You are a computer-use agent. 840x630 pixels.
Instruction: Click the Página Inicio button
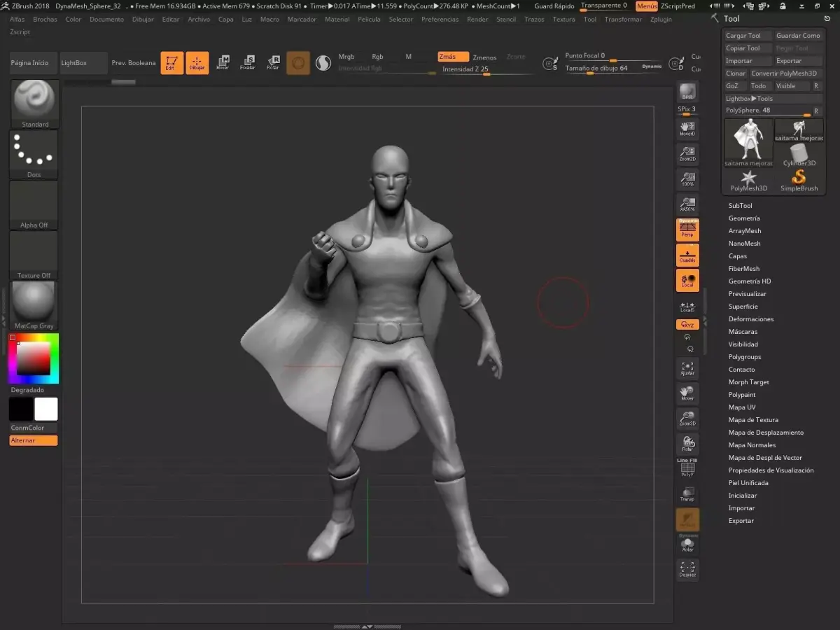click(x=34, y=63)
